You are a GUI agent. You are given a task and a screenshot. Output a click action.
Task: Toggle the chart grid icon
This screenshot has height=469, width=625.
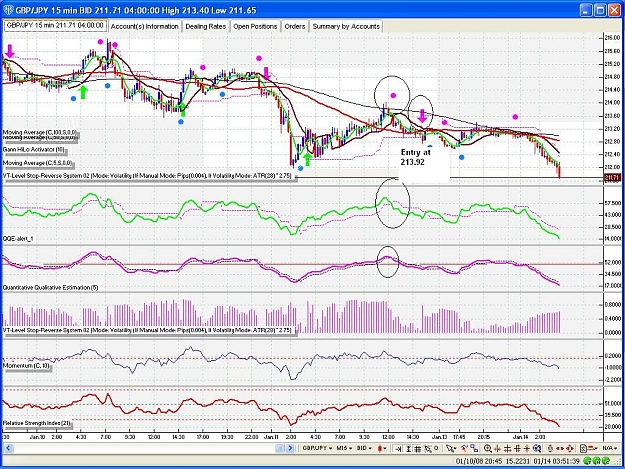click(x=418, y=449)
